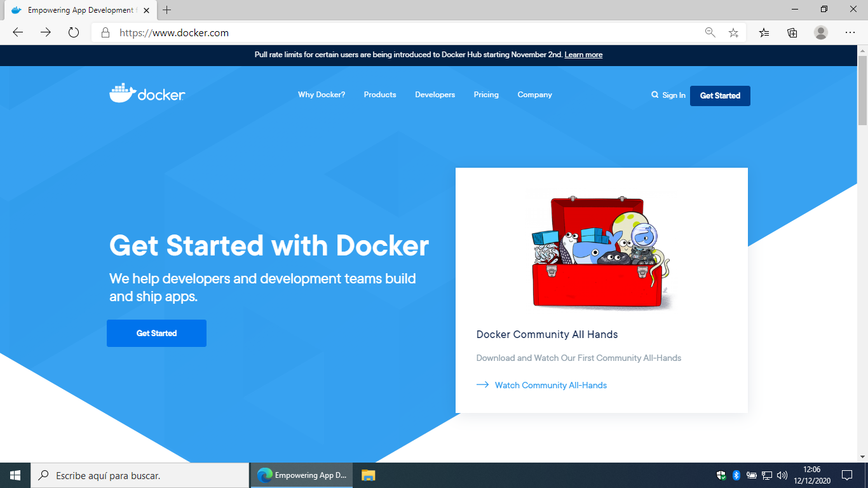This screenshot has height=488, width=868.
Task: Click the browser forward arrow
Action: (46, 32)
